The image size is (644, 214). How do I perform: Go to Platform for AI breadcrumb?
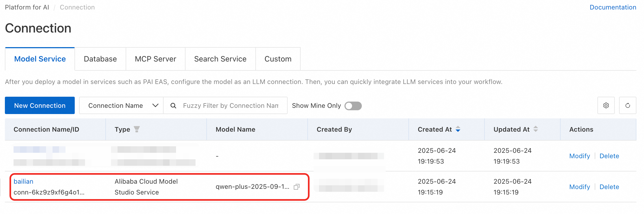click(x=27, y=7)
